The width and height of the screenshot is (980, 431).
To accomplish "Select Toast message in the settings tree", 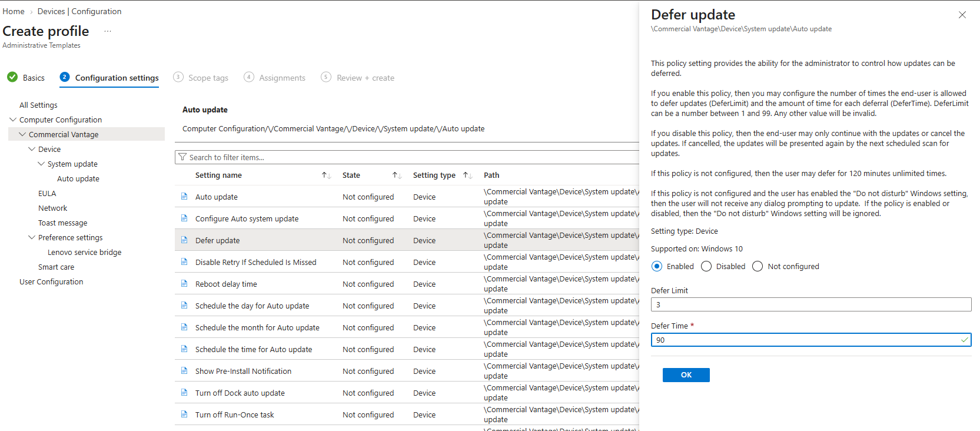I will point(63,223).
